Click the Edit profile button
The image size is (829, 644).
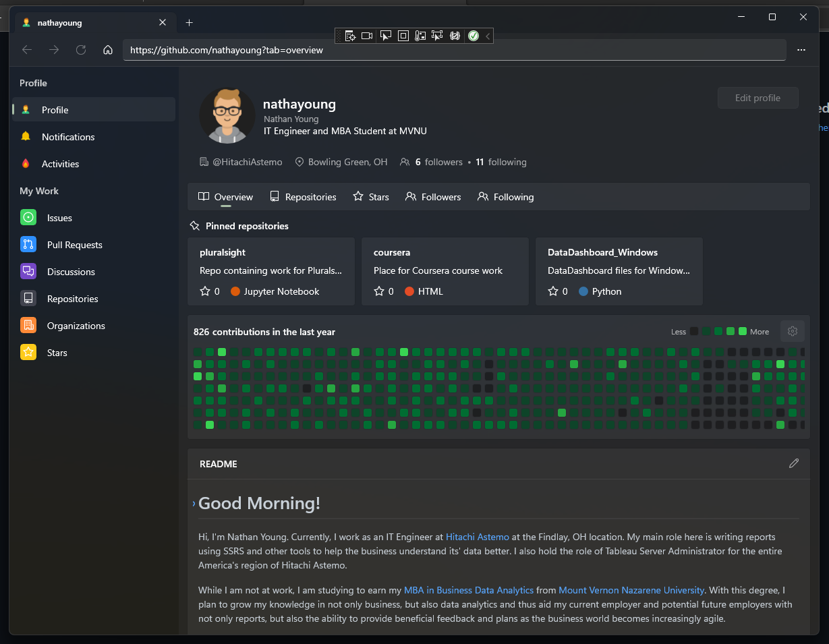757,98
